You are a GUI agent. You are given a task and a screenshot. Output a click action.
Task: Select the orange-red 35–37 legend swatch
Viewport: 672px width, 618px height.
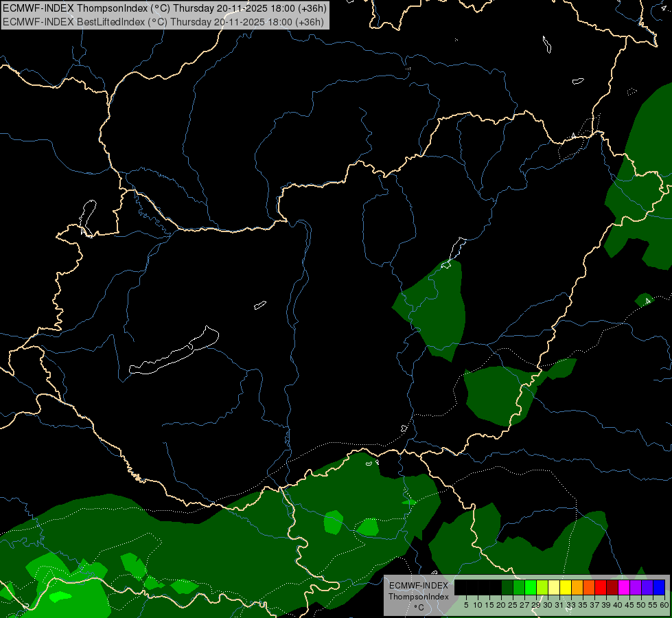coord(589,587)
